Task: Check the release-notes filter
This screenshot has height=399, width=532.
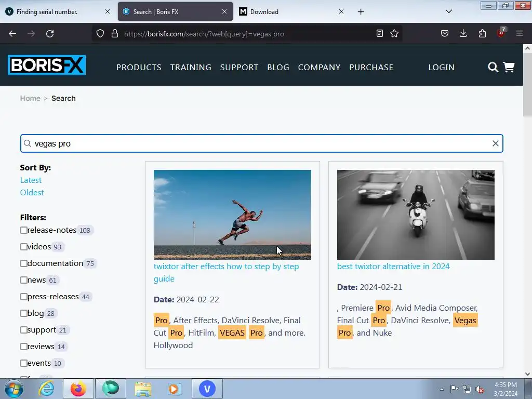Action: coord(24,230)
